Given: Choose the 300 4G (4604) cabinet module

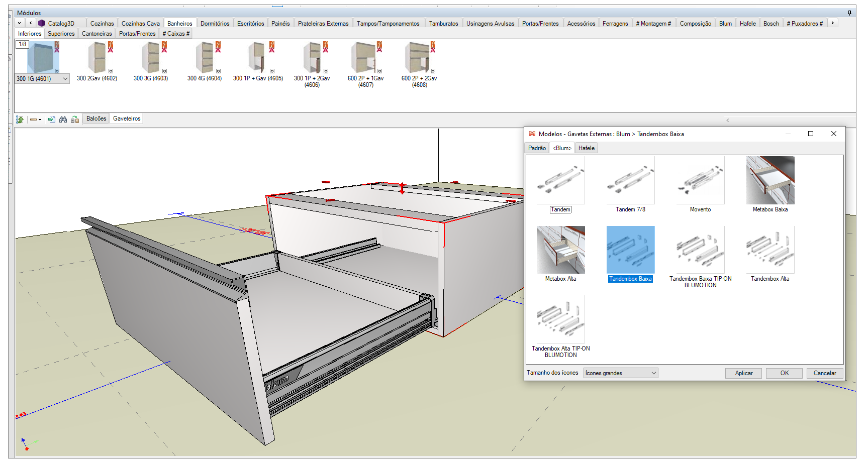Looking at the screenshot, I should [204, 58].
